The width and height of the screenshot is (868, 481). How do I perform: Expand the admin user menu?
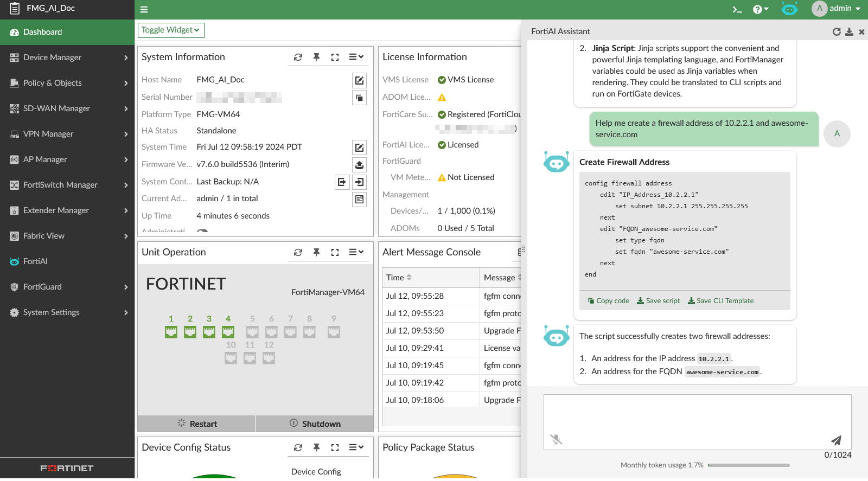pos(837,9)
